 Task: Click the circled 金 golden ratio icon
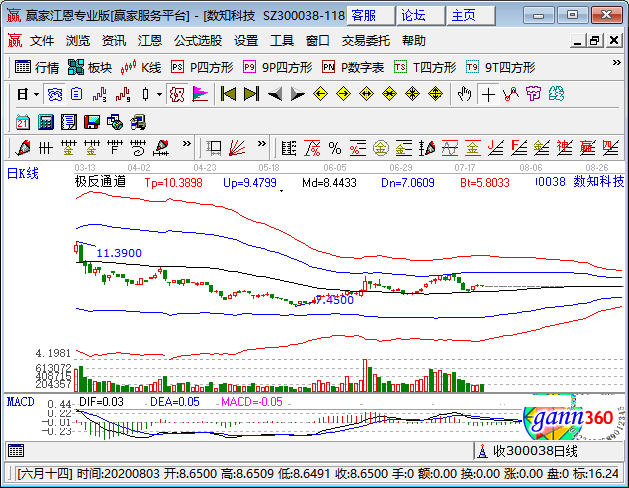point(380,148)
